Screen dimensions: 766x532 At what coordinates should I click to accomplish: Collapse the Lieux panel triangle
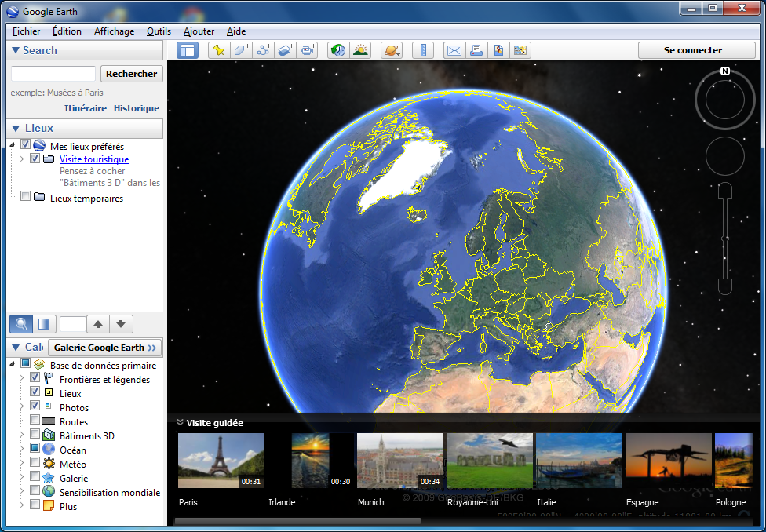coord(16,128)
